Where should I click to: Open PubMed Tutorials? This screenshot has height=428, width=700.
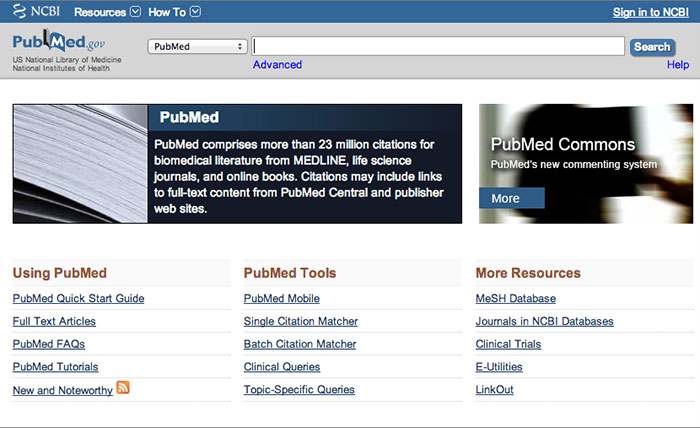(55, 367)
